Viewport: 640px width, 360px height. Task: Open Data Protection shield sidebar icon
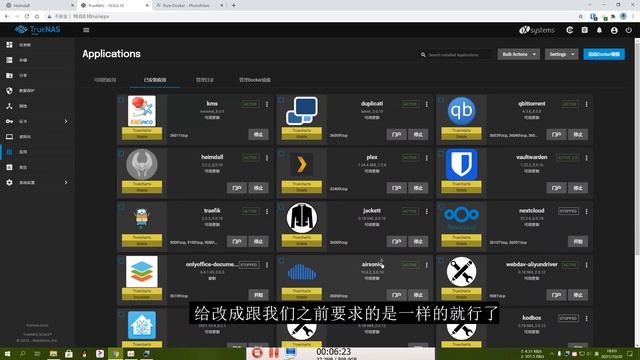click(9, 91)
